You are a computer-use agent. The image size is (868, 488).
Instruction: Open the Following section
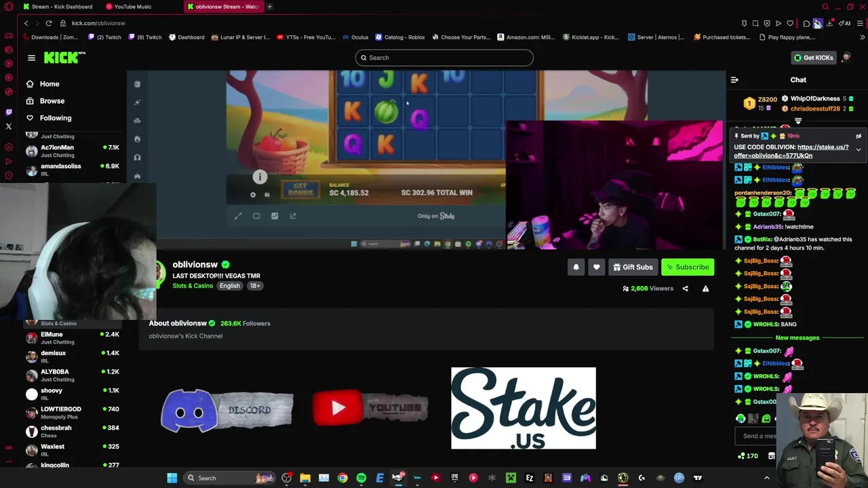pyautogui.click(x=48, y=118)
